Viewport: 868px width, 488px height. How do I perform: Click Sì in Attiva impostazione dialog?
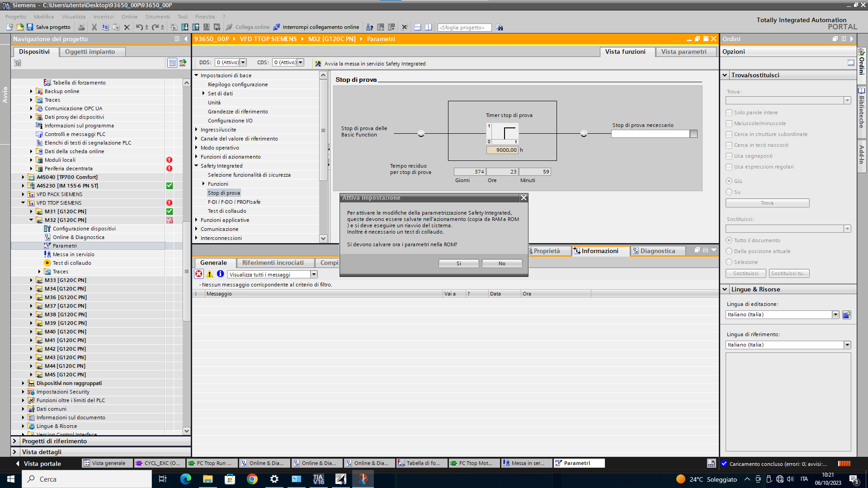click(458, 263)
